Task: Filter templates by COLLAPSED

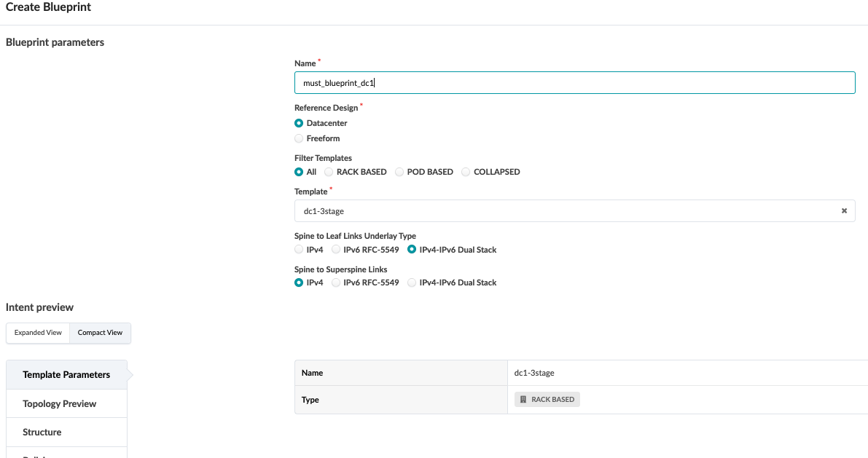Action: point(466,172)
